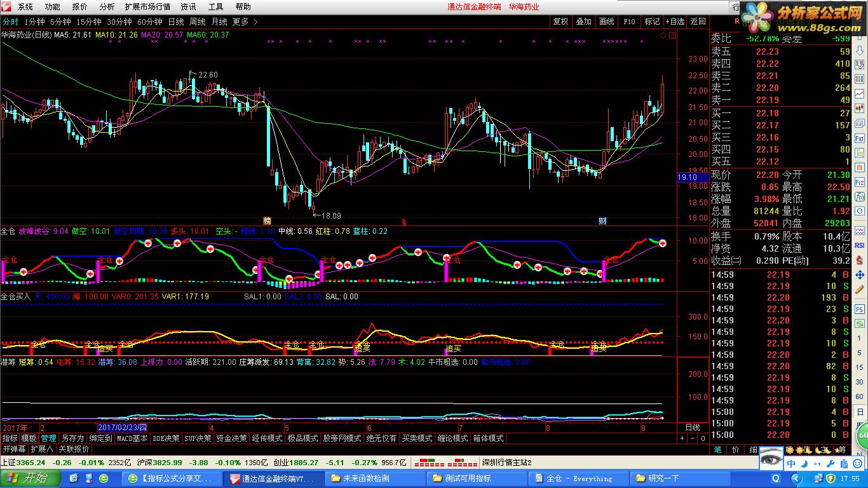Viewport: 868px width, 488px height.
Task: Toggle the 30-minute period in sidebar
Action: point(860,382)
